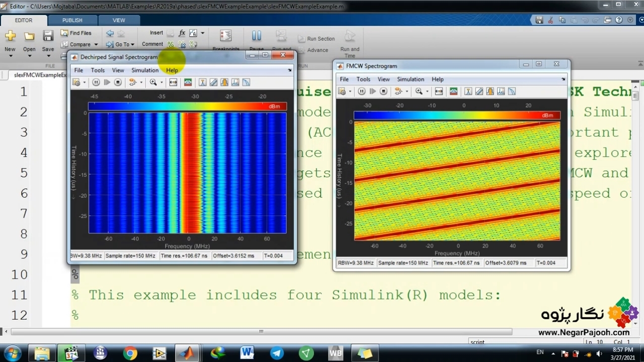This screenshot has height=362, width=644.
Task: Expand the Go To dropdown in Editor
Action: point(132,45)
